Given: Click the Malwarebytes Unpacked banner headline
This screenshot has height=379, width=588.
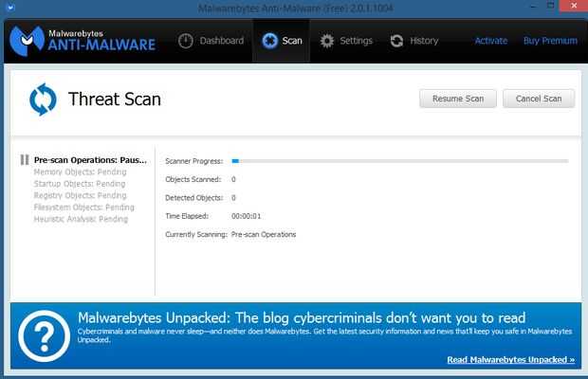Looking at the screenshot, I should [302, 318].
